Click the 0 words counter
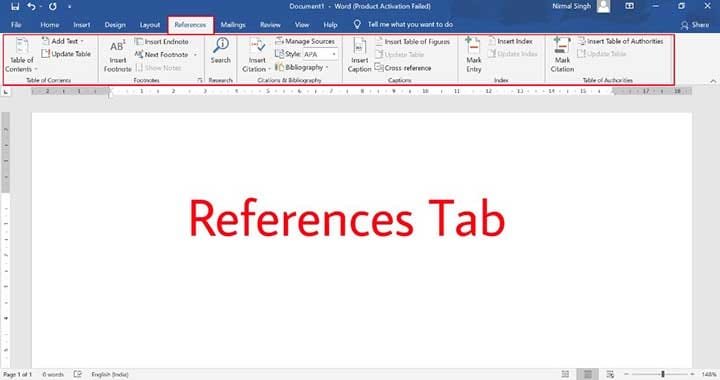This screenshot has width=720, height=380. 53,374
